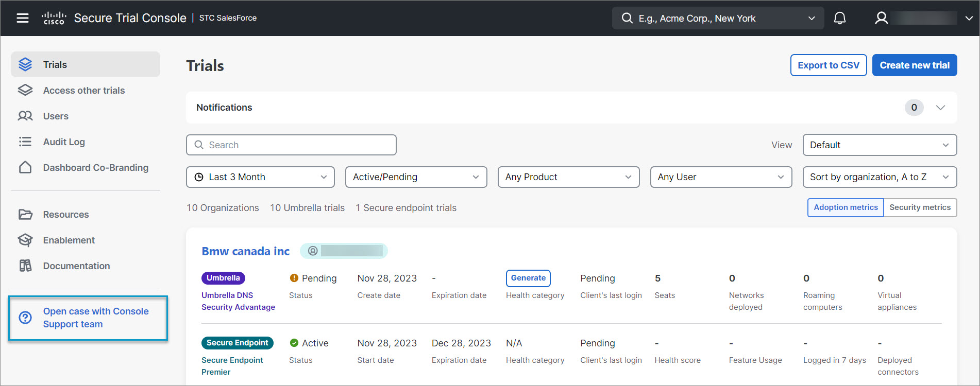Click the STC SalesForce header text
980x386 pixels.
(228, 18)
